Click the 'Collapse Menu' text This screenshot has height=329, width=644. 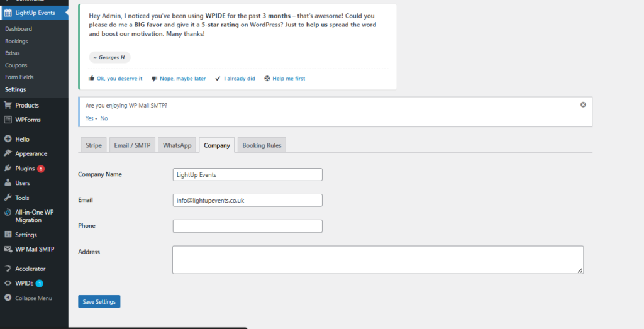tap(34, 298)
